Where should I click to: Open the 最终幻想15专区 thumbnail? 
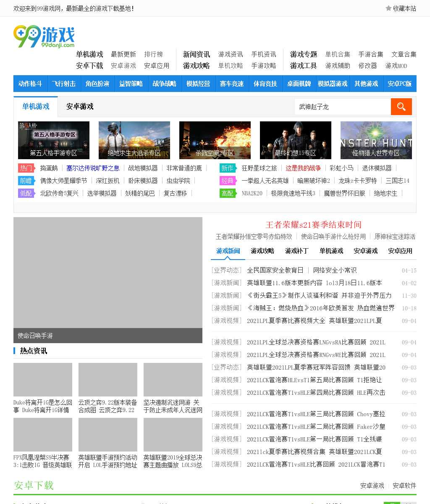pos(296,140)
